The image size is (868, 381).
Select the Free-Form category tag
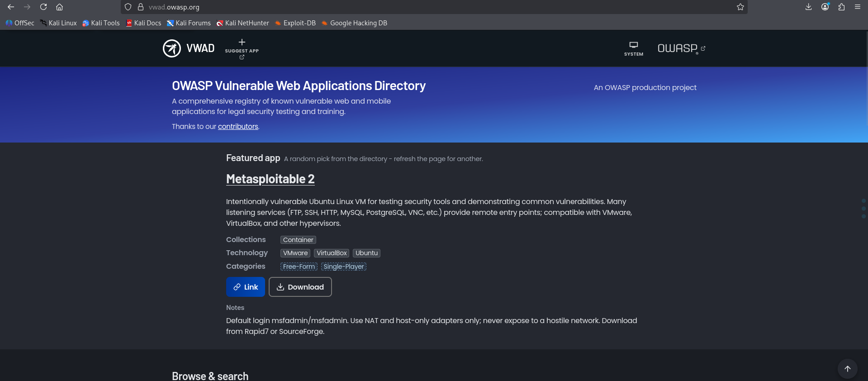(x=299, y=267)
